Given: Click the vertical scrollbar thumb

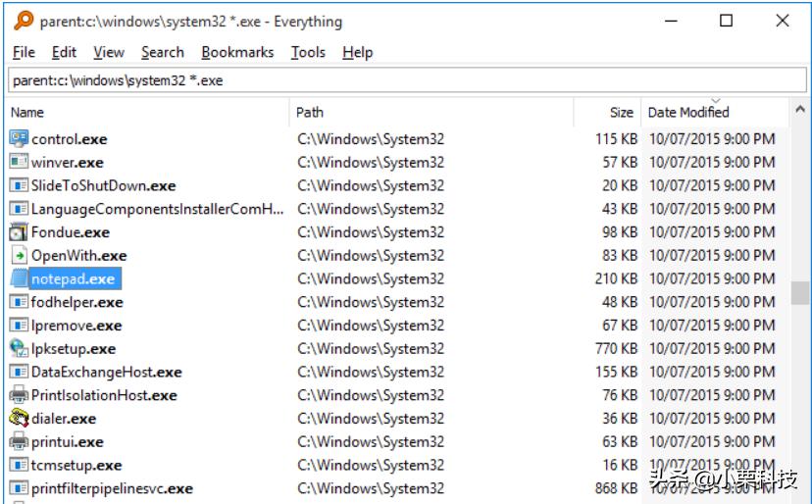Looking at the screenshot, I should (800, 292).
